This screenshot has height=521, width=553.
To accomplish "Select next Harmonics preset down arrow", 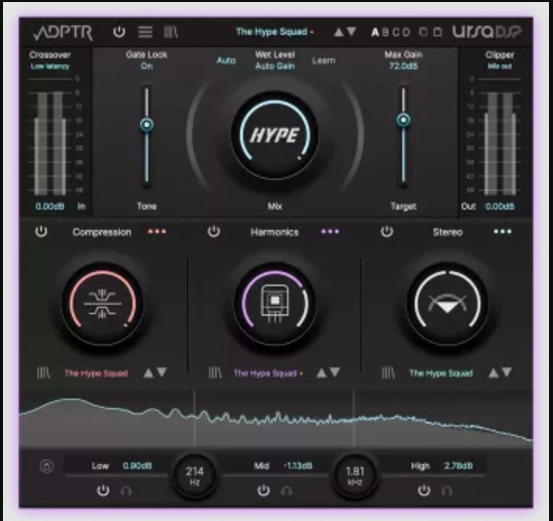I will (x=335, y=372).
